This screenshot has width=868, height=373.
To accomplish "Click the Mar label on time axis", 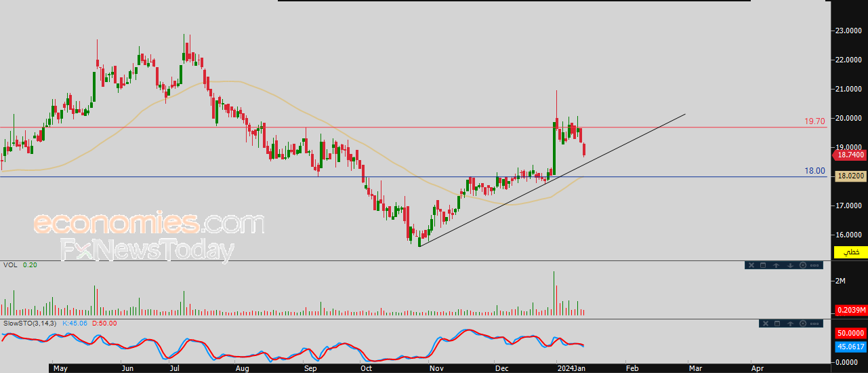I will (695, 368).
